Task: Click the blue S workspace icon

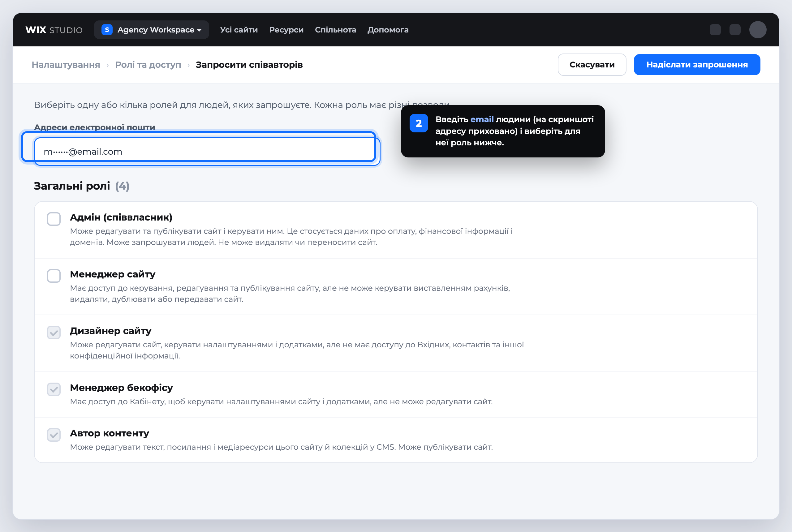Action: coord(107,30)
